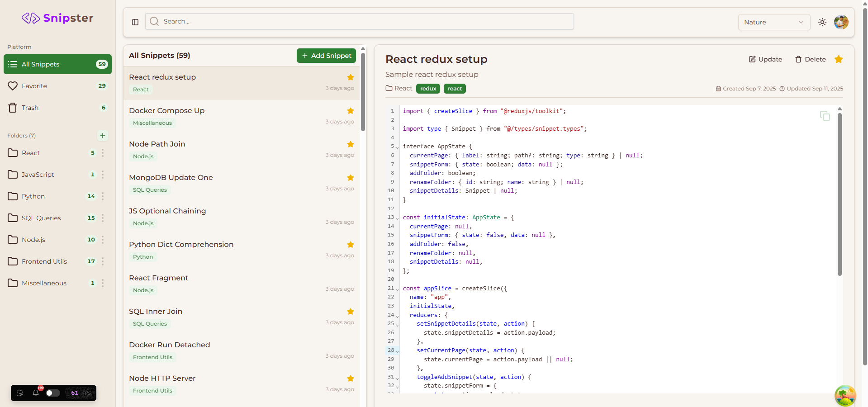Screen dimensions: 868x407
Task: Toggle the dev toolbar switch
Action: [53, 393]
